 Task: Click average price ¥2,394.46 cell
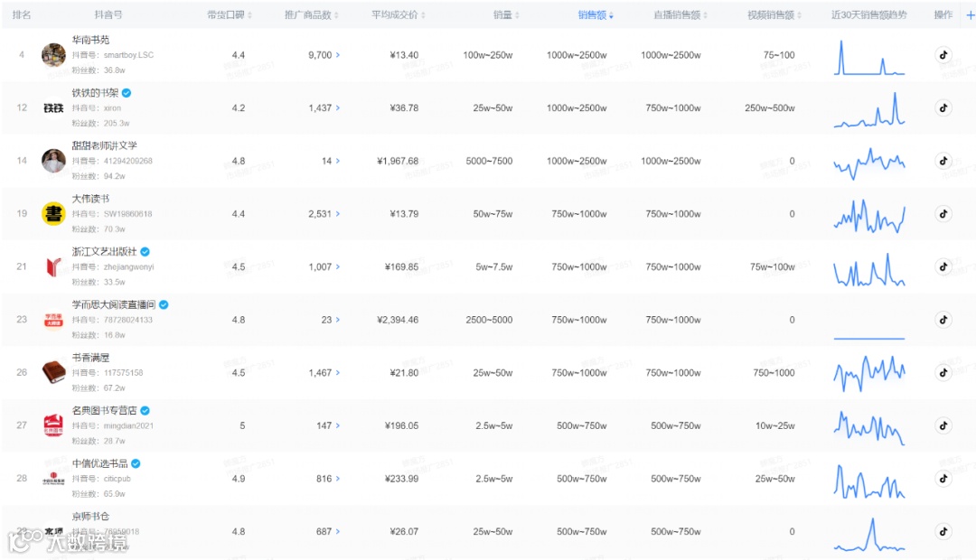click(x=398, y=319)
